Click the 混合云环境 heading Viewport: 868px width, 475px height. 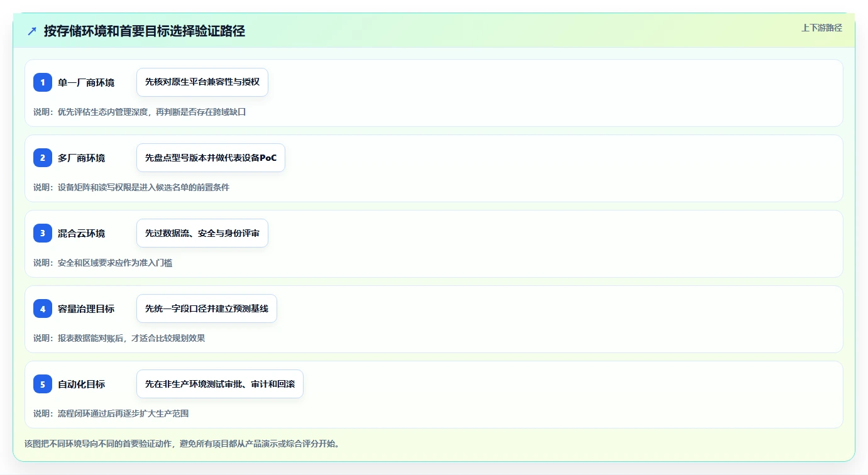click(82, 233)
